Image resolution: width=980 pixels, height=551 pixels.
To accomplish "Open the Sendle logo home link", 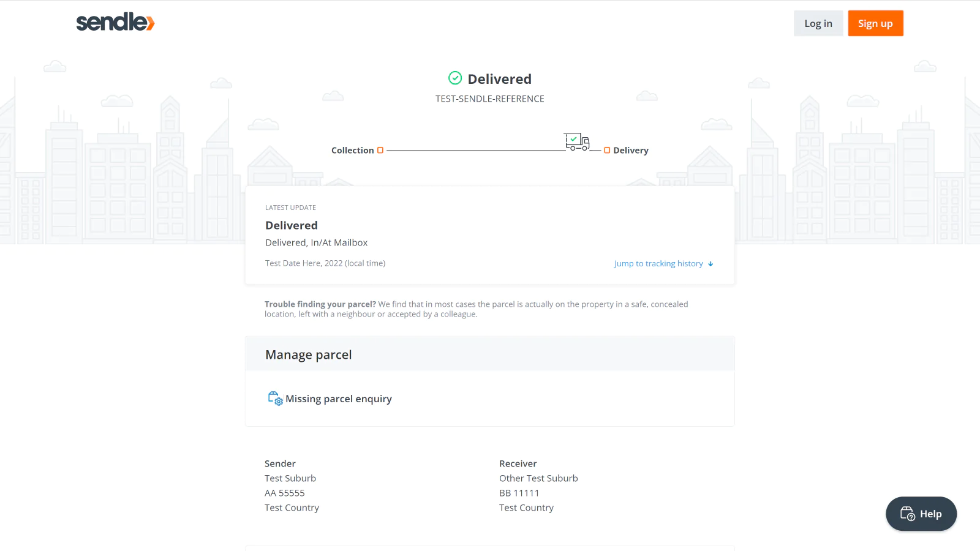I will [115, 22].
